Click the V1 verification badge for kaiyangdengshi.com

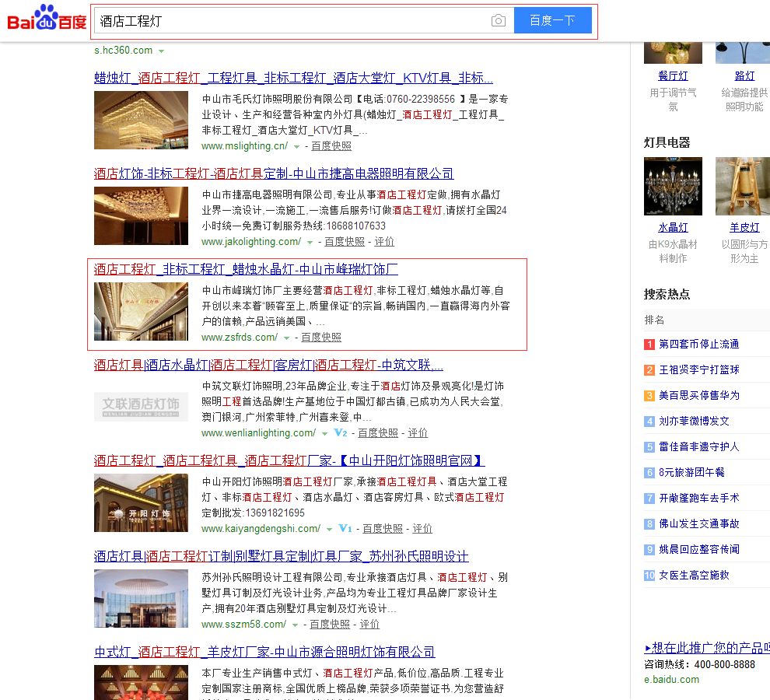(345, 528)
